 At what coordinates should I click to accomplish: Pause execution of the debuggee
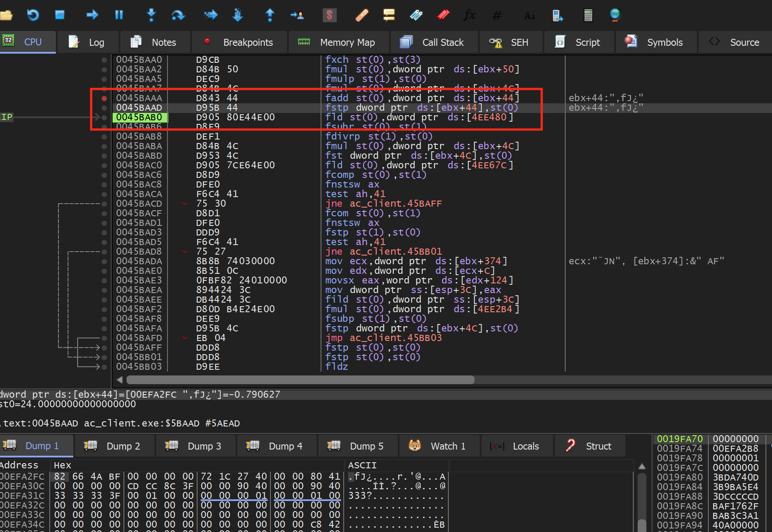tap(119, 15)
